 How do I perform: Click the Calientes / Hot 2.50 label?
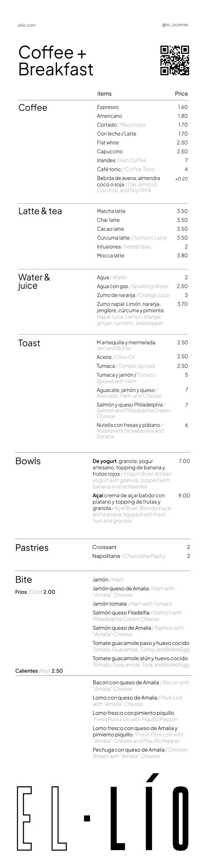click(39, 671)
